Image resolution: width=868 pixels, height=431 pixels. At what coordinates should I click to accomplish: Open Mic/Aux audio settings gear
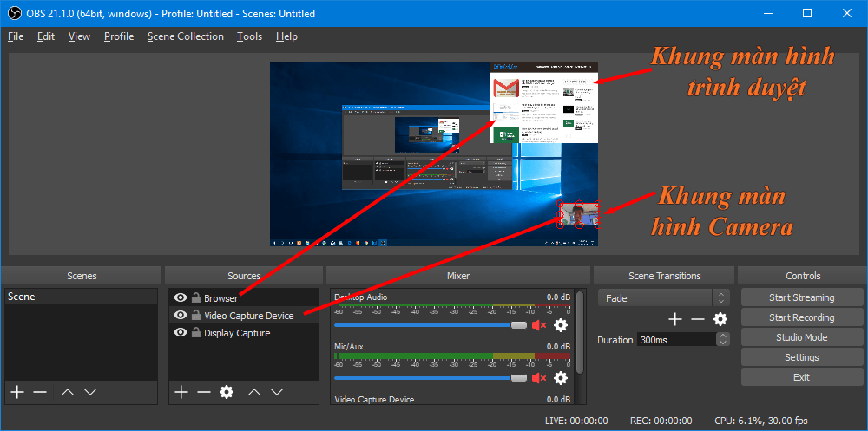pyautogui.click(x=561, y=378)
